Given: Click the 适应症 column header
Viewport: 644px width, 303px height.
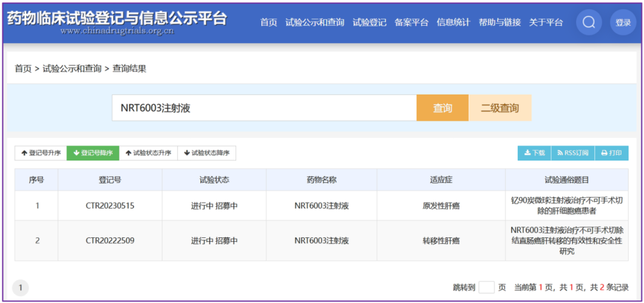Looking at the screenshot, I should 441,180.
